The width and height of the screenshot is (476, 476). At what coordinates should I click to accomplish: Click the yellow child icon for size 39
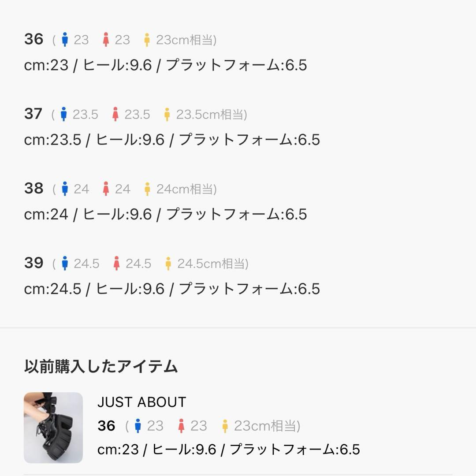click(168, 264)
